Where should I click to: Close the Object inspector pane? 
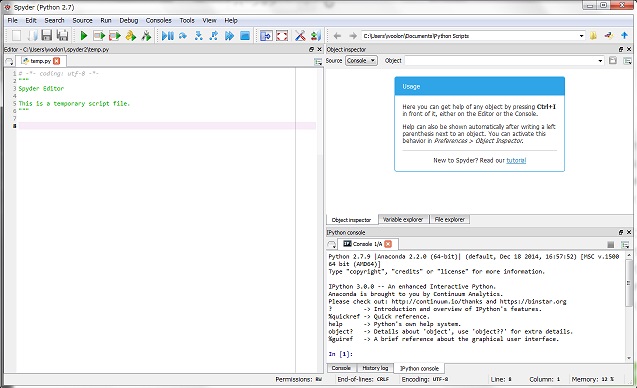coord(629,49)
